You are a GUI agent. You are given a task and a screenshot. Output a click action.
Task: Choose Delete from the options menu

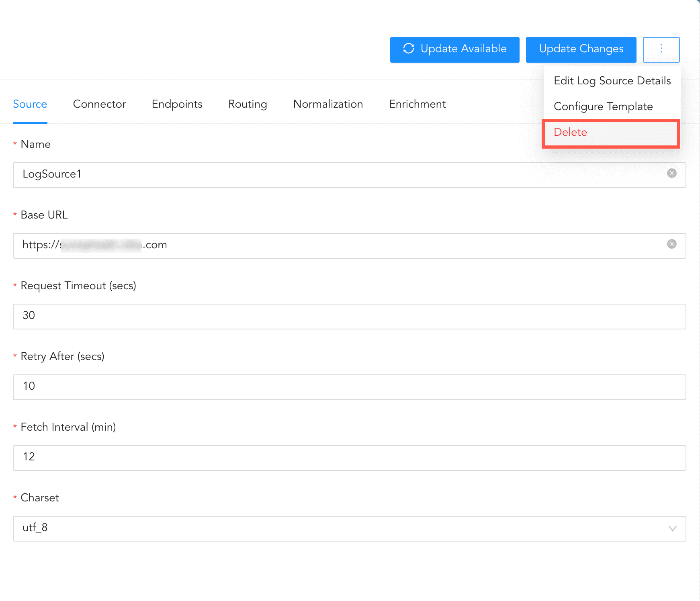570,132
